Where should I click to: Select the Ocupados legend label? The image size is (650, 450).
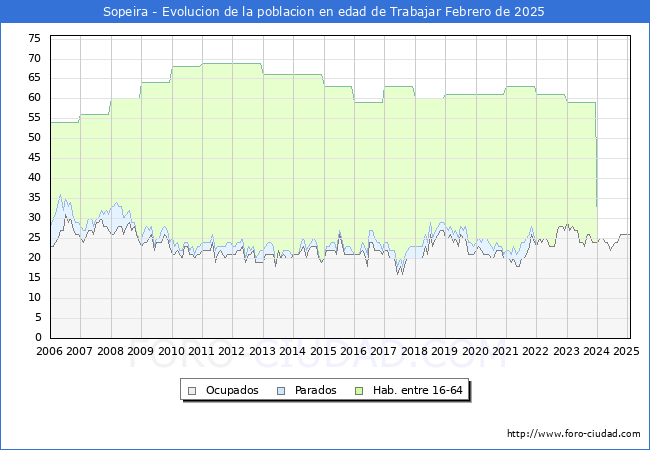pyautogui.click(x=232, y=390)
